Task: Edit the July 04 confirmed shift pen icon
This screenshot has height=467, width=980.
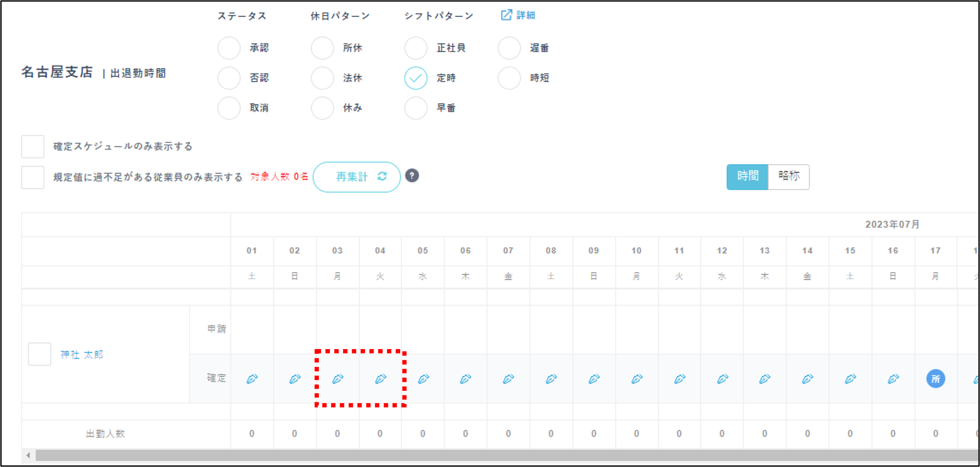Action: [380, 378]
